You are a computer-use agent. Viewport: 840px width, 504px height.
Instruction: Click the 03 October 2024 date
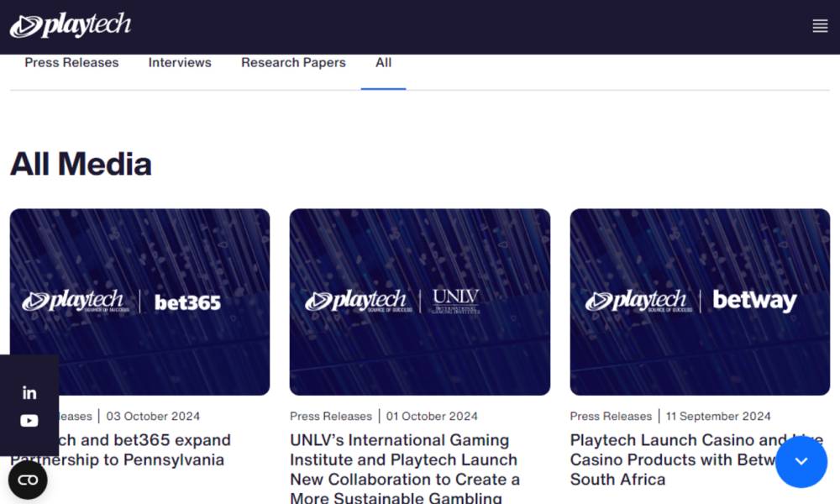pos(153,417)
